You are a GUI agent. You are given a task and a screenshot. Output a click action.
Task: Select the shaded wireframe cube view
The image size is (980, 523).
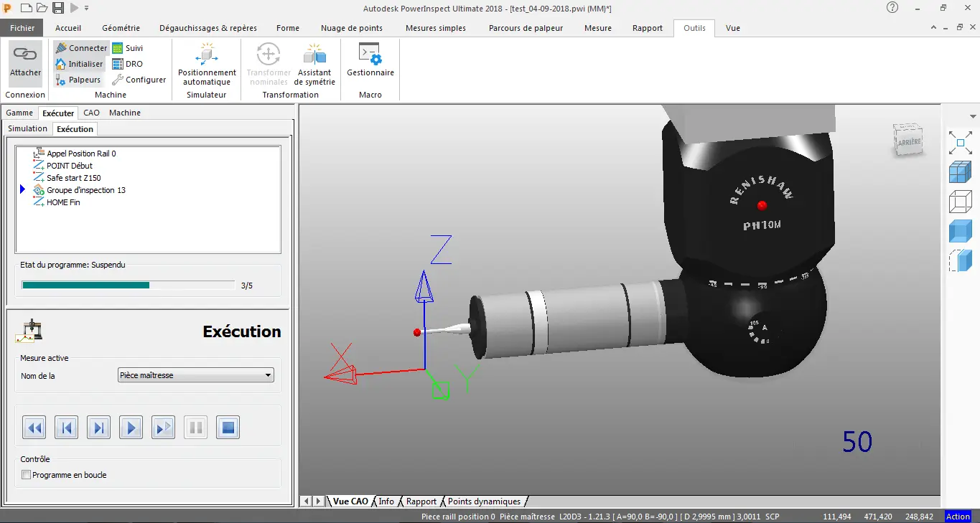tap(961, 172)
